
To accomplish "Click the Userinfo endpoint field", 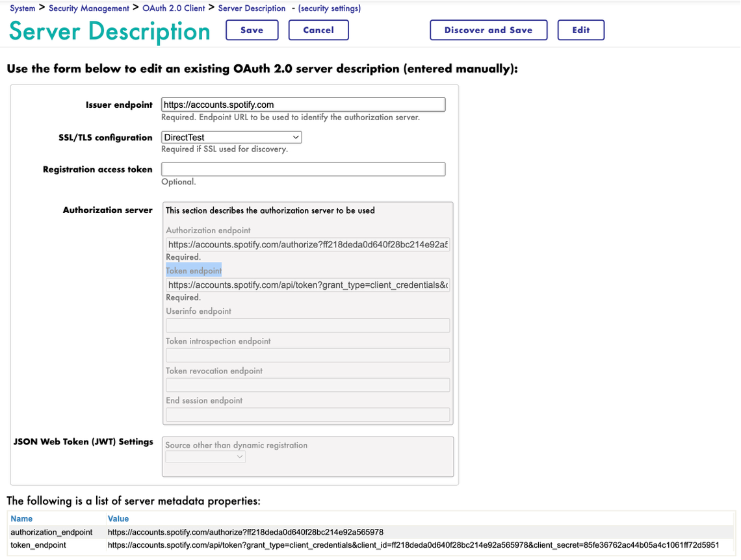I will pyautogui.click(x=307, y=325).
